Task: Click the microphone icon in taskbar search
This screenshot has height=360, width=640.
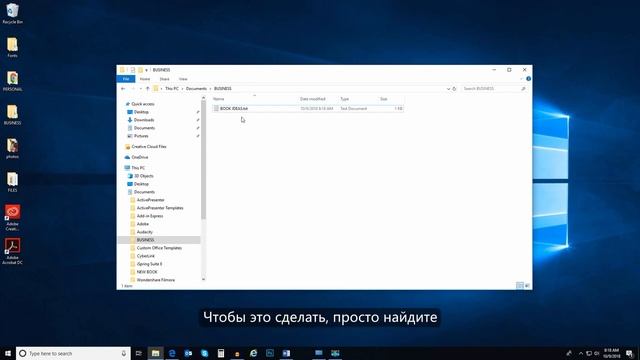Action: (124, 353)
